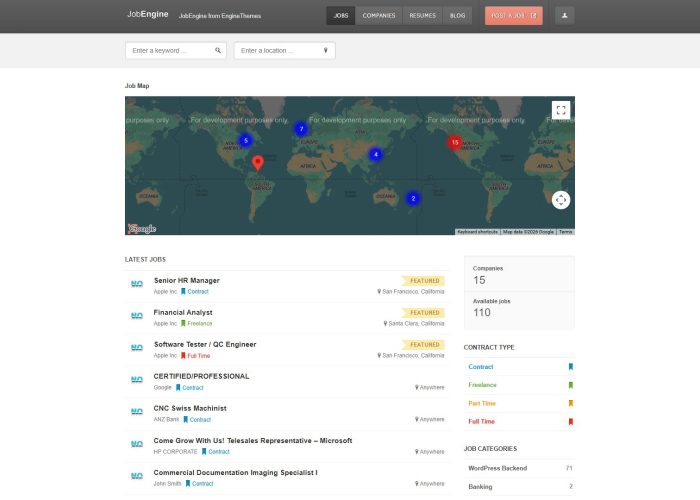This screenshot has width=700, height=500.
Task: Open the Telesales Representative – Microsoft job
Action: click(253, 441)
